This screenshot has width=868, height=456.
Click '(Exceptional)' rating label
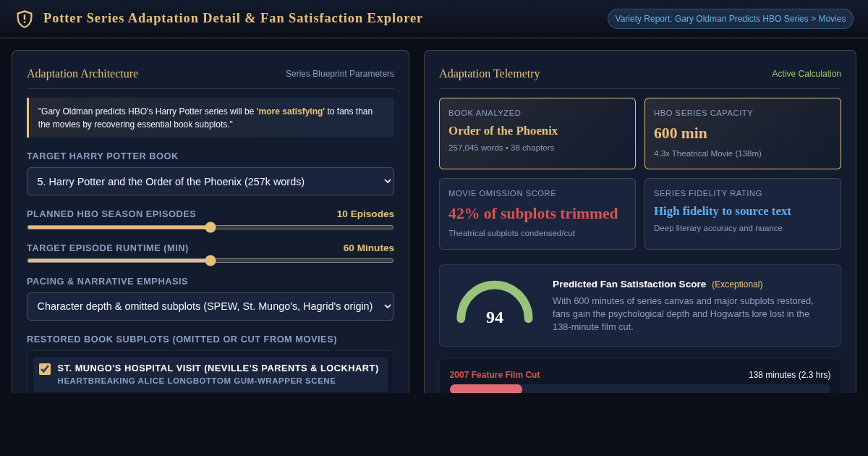[737, 284]
